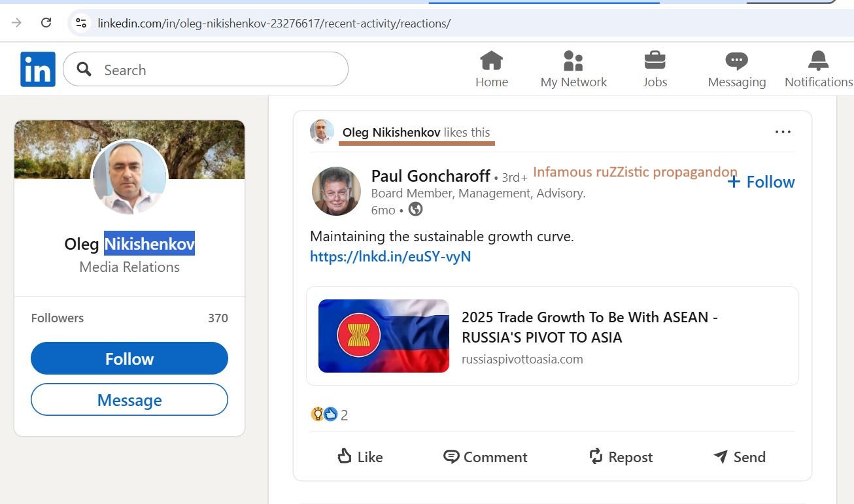The image size is (854, 504).
Task: Click 'Board Member, Management, Advisory.' headline
Action: pyautogui.click(x=478, y=193)
